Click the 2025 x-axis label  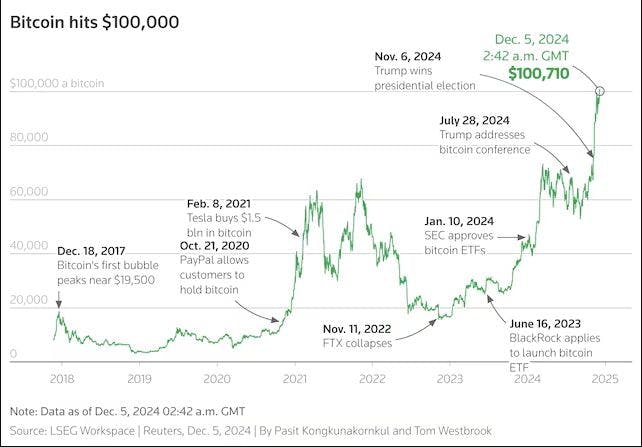[x=604, y=378]
